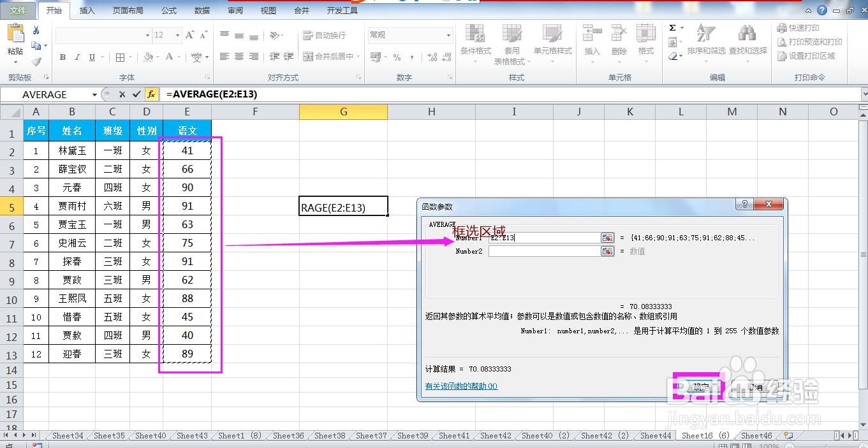The image size is (868, 448).
Task: Click 打印预览和打印 print preview
Action: tap(809, 42)
